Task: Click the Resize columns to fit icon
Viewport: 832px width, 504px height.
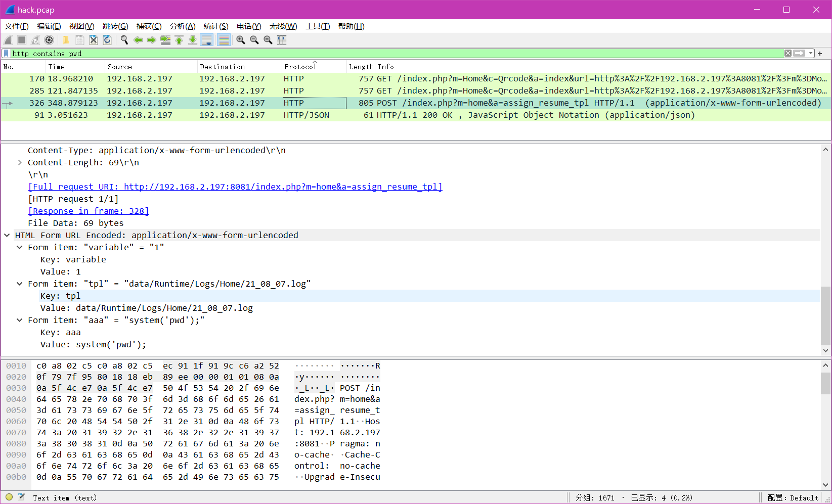Action: (282, 40)
